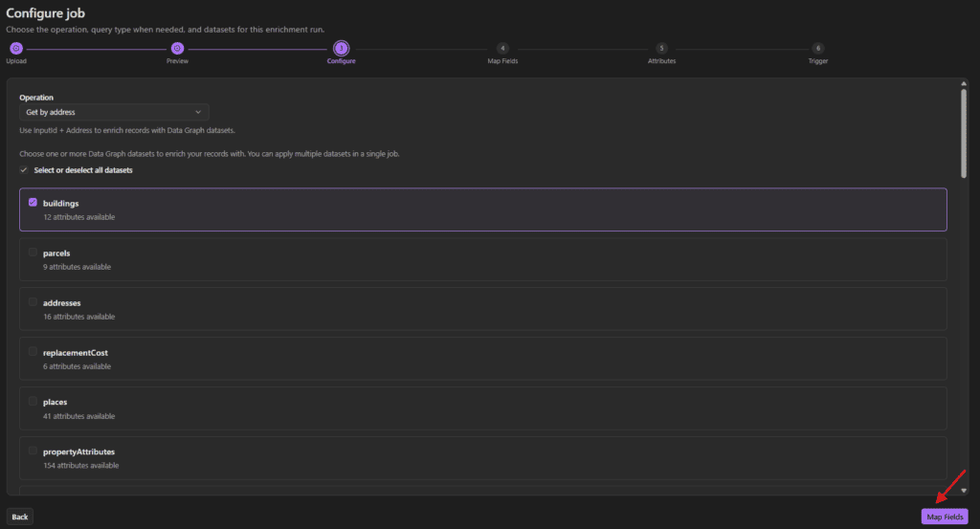Click the Back button
This screenshot has width=980, height=529.
(20, 517)
